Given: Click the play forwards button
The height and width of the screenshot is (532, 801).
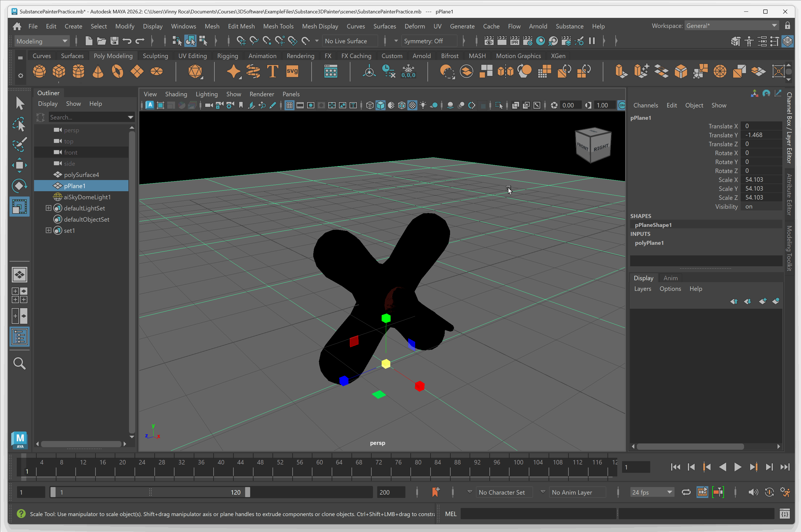Looking at the screenshot, I should pos(738,467).
